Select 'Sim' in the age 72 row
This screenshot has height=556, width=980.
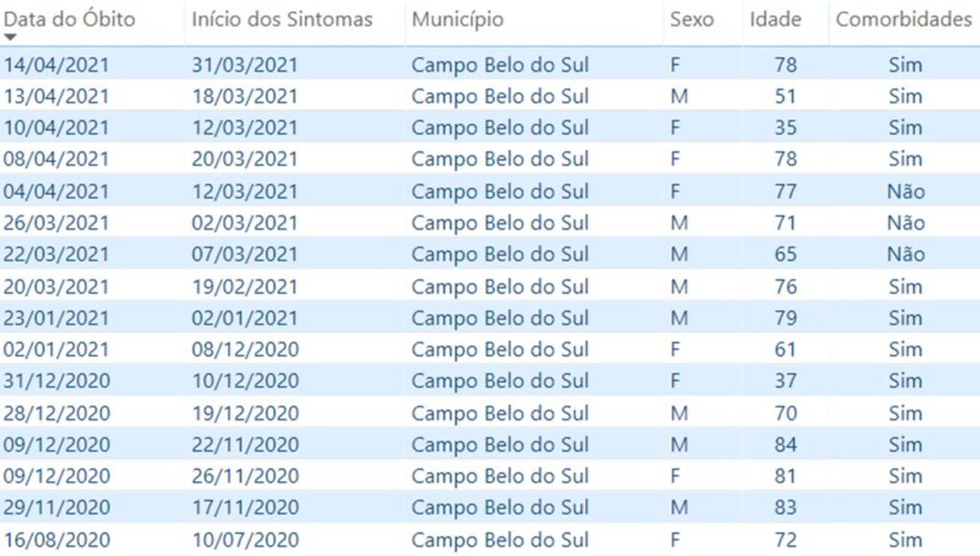tap(905, 540)
